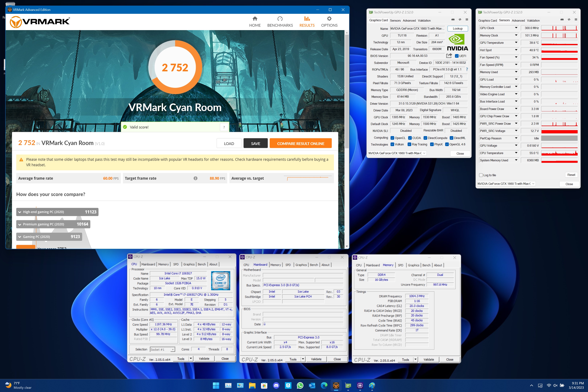
Task: Click the Bus Interface question mark
Action: tap(467, 70)
